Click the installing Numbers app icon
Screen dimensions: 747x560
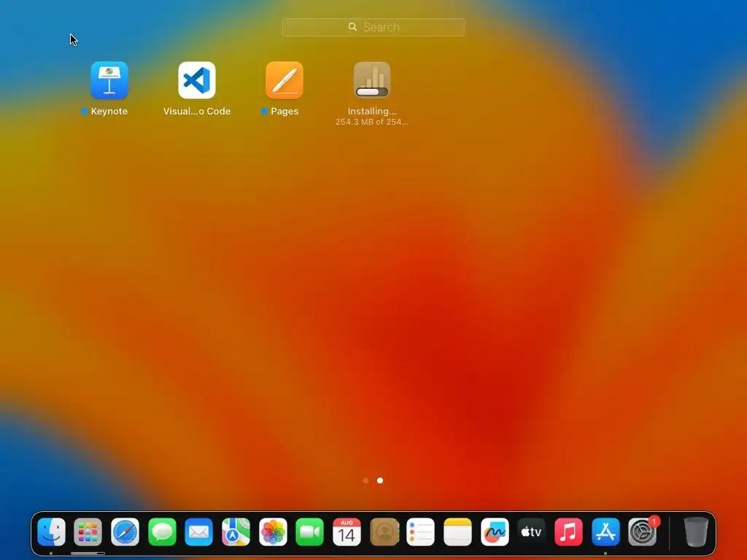click(x=372, y=80)
